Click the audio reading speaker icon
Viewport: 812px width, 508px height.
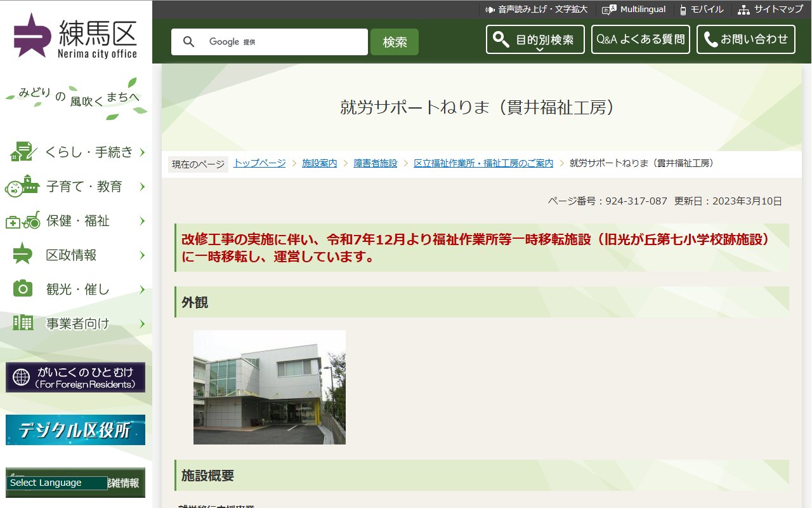[490, 10]
